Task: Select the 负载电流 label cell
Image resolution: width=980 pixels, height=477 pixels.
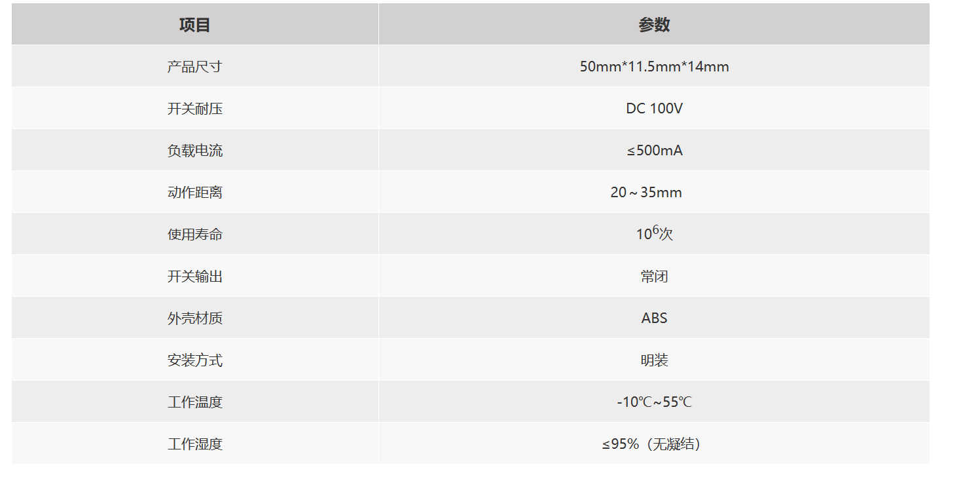Action: [x=195, y=150]
